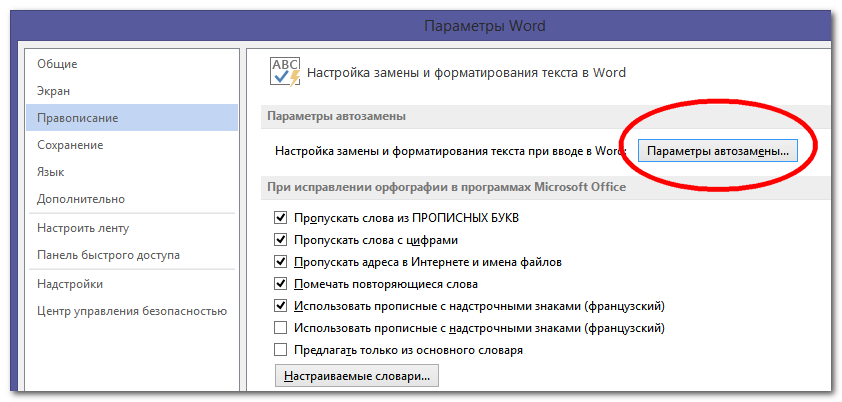Viewport: 842px width, 402px height.
Task: Check the unchecked Использовать прописные checkbox
Action: click(281, 328)
